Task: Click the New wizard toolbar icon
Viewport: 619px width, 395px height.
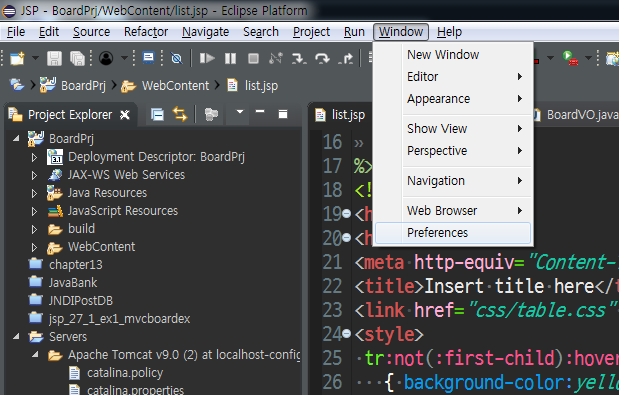Action: click(x=17, y=58)
